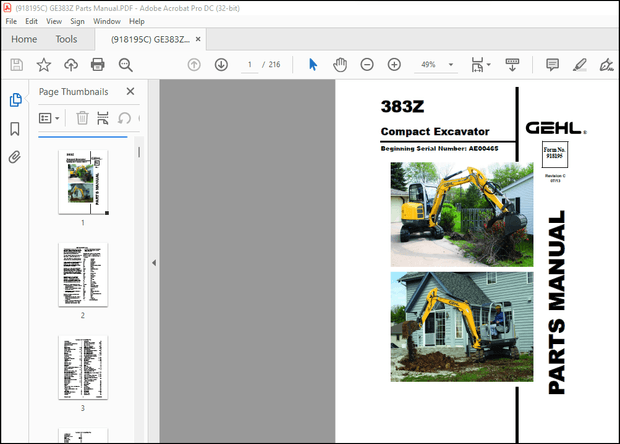Open the File menu
620x444 pixels.
click(x=11, y=21)
